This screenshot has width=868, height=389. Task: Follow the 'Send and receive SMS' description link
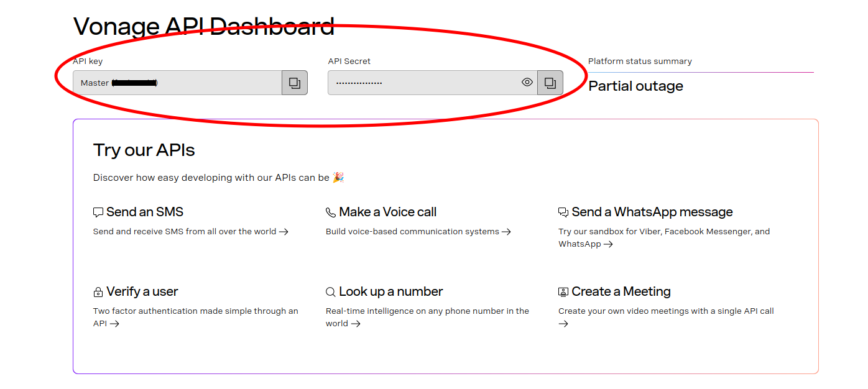190,232
